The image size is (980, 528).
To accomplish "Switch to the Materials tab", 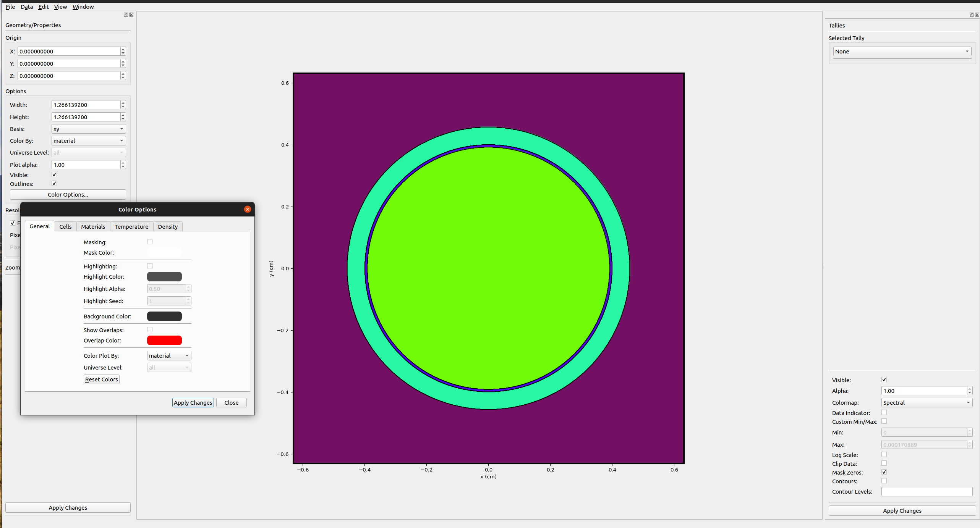I will click(x=93, y=226).
